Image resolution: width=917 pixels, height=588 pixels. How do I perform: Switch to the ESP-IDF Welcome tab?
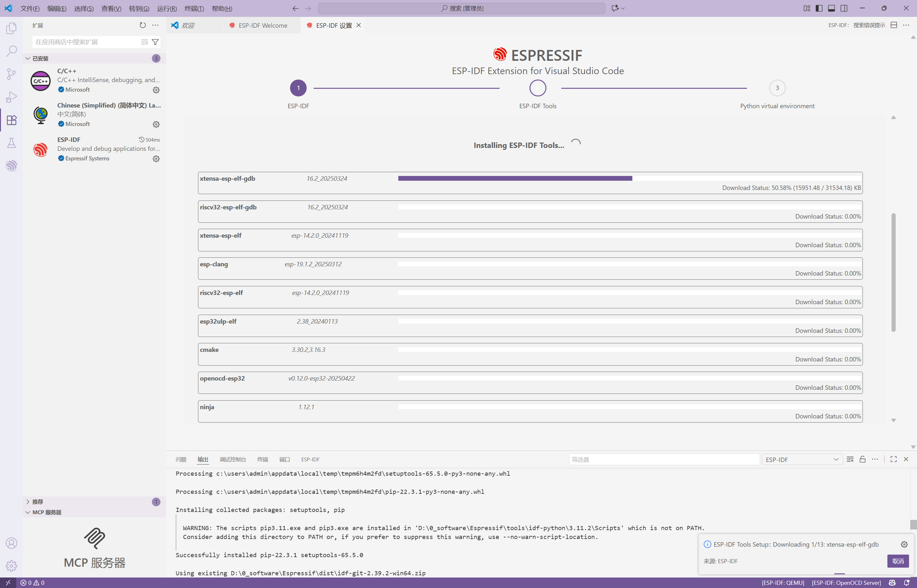click(262, 25)
